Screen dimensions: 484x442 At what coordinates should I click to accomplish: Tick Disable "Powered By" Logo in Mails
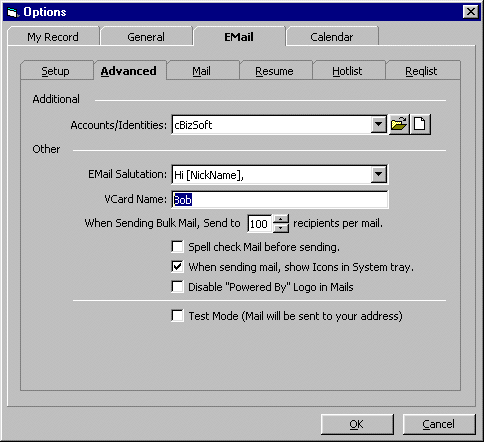(x=177, y=287)
